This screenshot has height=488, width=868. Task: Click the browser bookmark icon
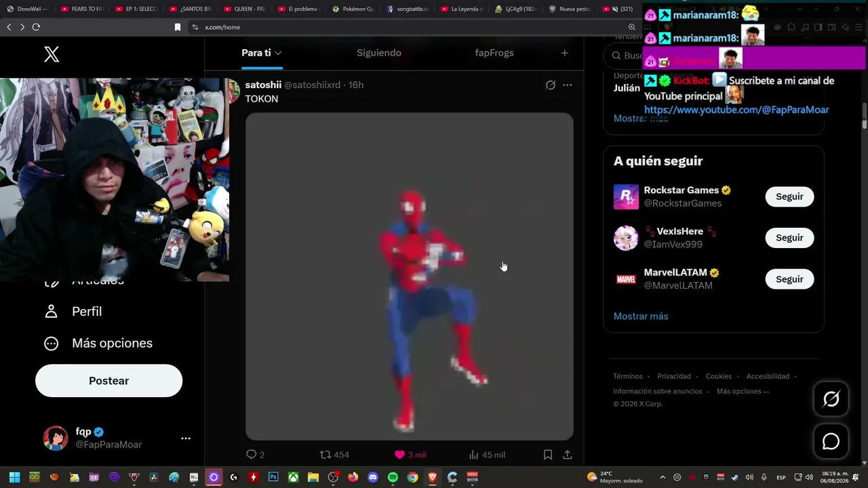(x=178, y=27)
